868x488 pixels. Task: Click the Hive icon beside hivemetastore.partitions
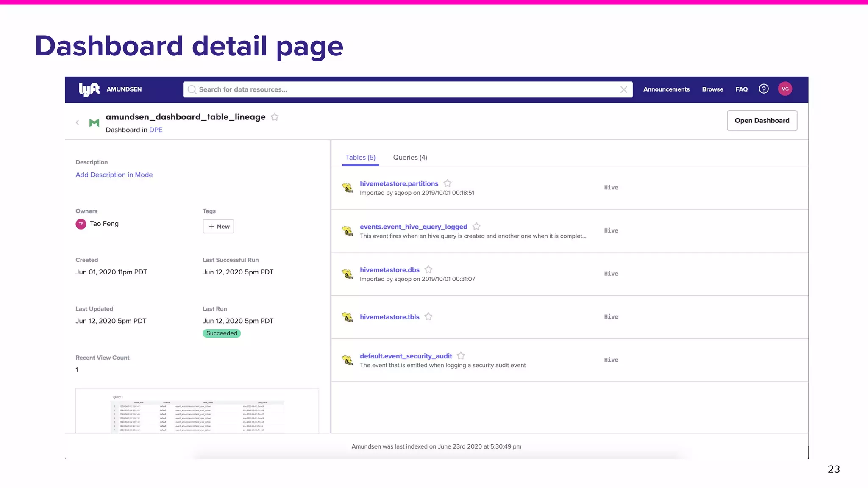coord(348,188)
